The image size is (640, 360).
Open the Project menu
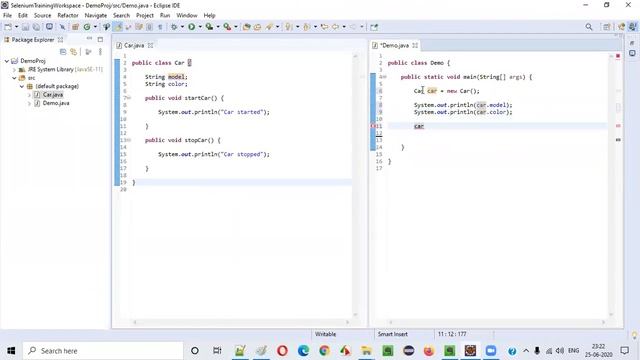tap(145, 16)
